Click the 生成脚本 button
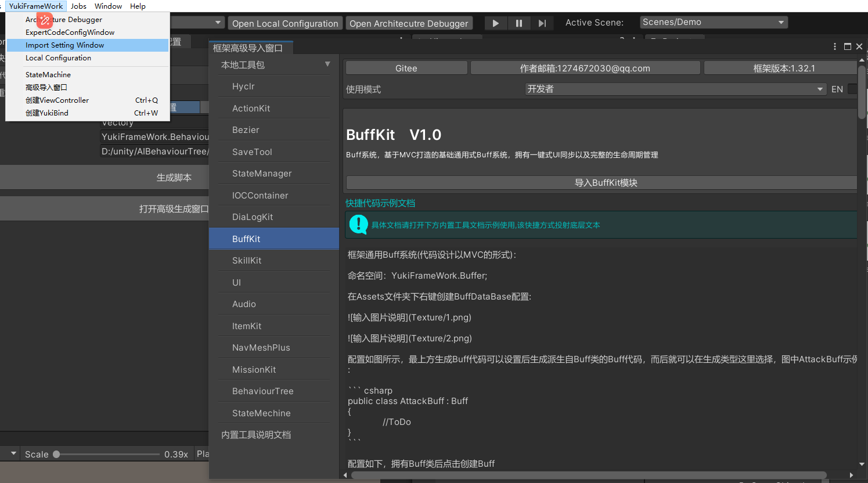Screen dimensions: 868x483 click(x=105, y=177)
